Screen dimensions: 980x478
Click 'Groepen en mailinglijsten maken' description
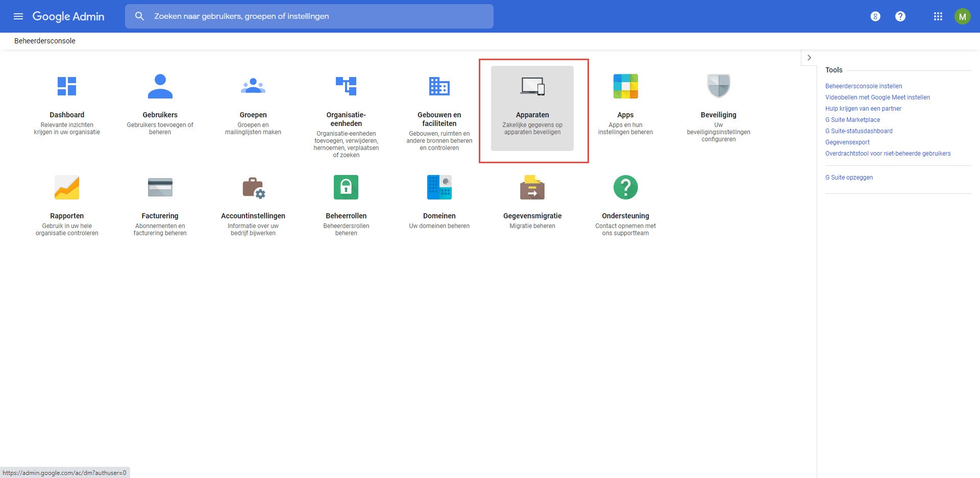253,129
